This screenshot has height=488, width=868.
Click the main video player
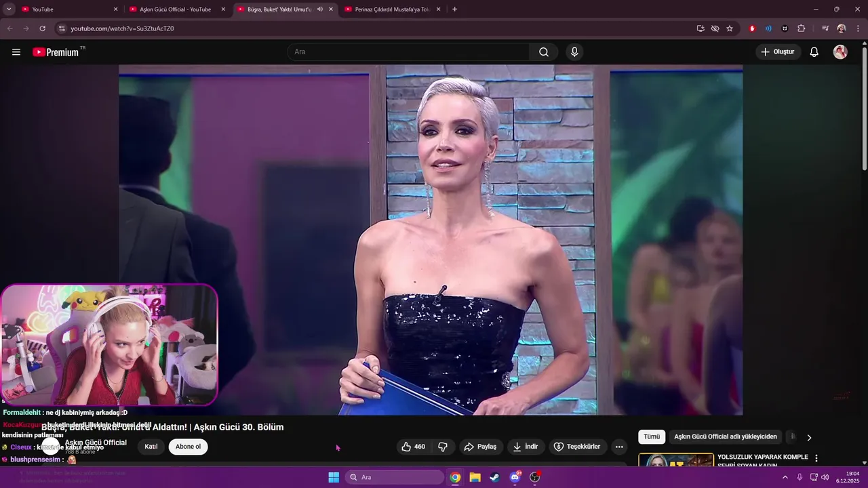431,240
